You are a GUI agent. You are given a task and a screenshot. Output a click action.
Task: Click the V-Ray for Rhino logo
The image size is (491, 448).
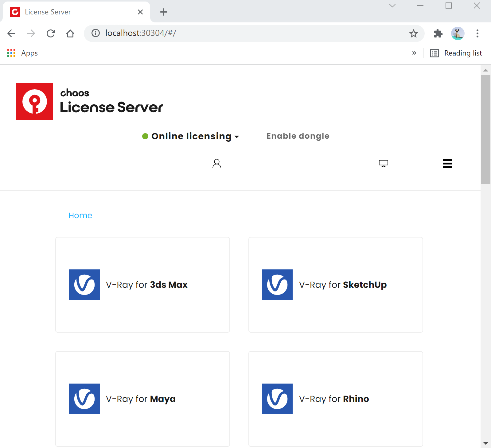(x=277, y=399)
